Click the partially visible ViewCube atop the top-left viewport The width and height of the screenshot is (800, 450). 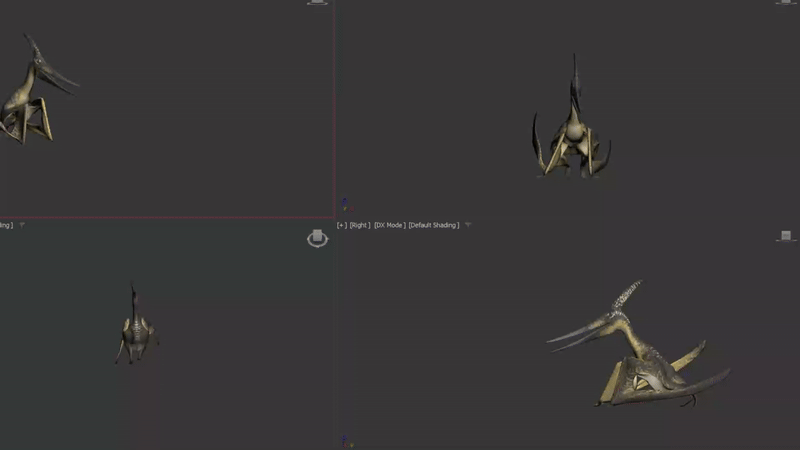click(x=317, y=2)
